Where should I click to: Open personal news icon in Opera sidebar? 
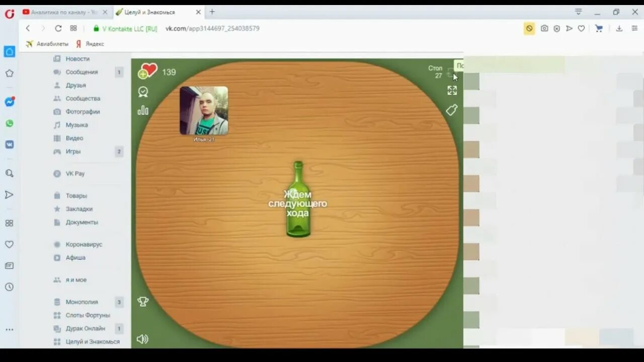coord(9,265)
